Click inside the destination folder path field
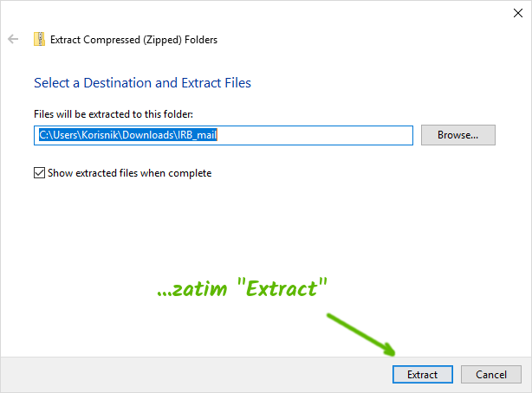Image resolution: width=532 pixels, height=393 pixels. click(224, 135)
